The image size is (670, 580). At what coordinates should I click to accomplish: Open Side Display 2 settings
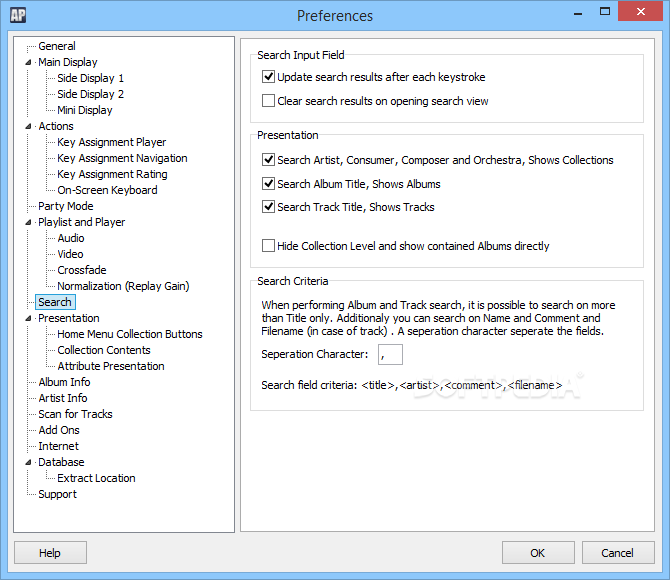91,94
